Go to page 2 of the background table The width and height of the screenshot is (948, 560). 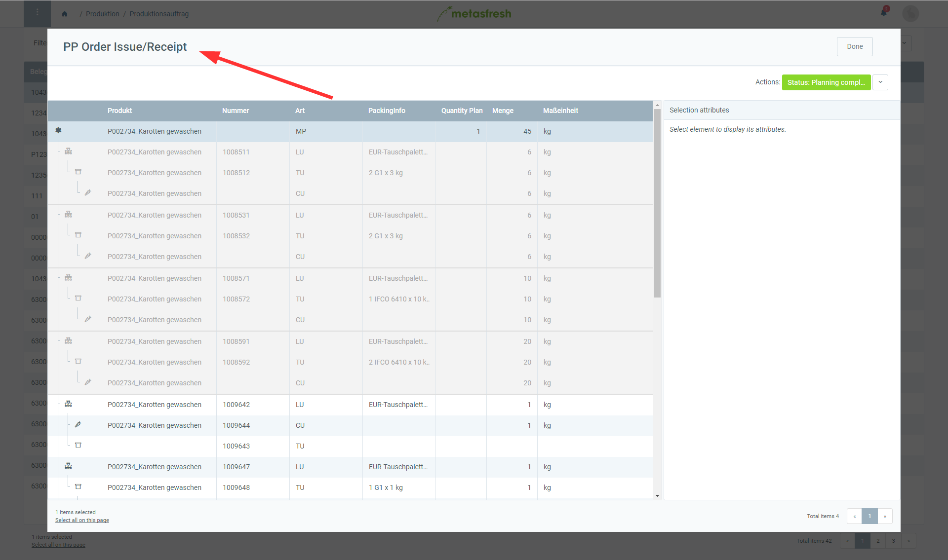tap(878, 540)
